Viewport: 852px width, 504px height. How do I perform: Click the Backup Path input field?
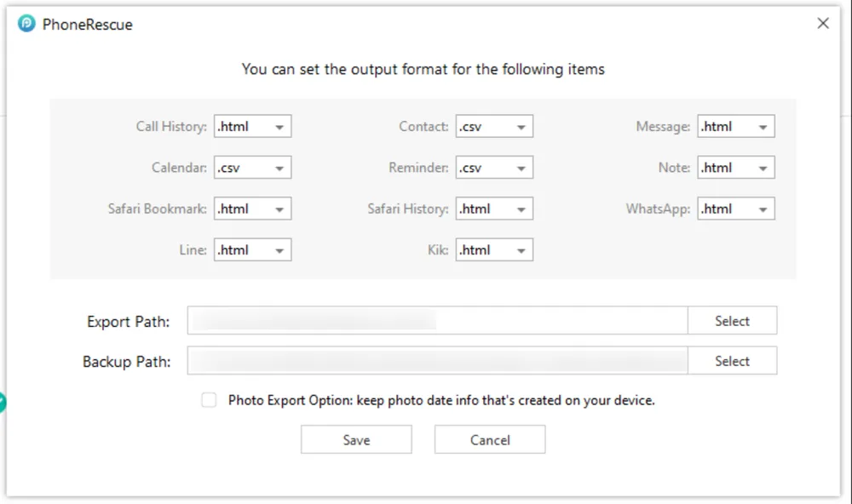(x=437, y=361)
